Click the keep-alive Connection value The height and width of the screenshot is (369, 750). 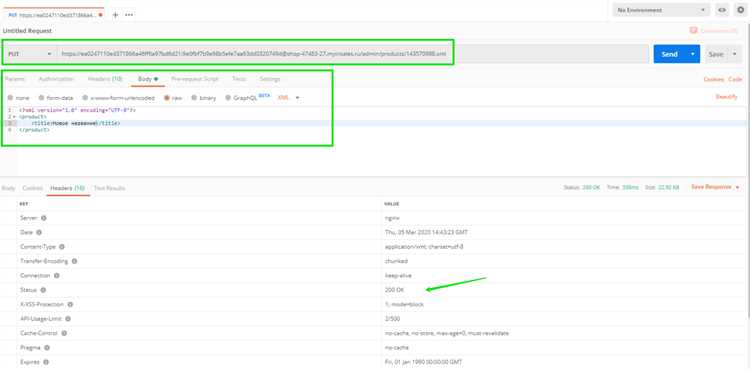tap(398, 276)
